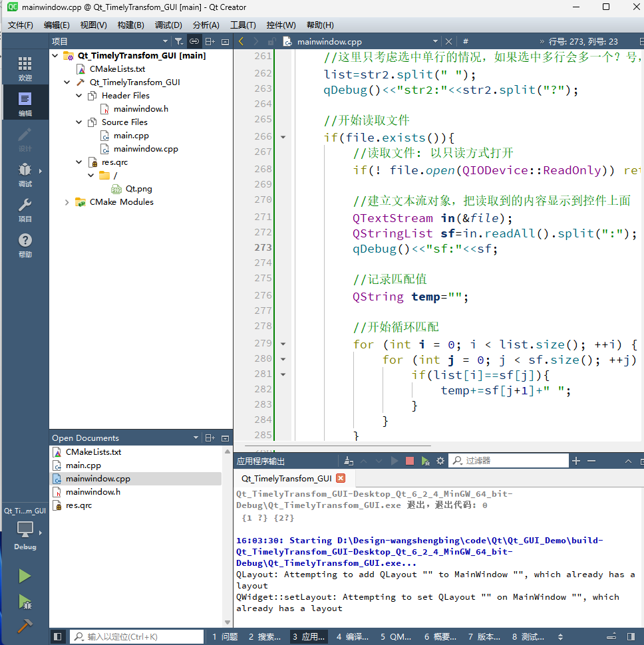Screen dimensions: 644x645
Task: Close the Qt_TimelyTransfom_GUI output tab
Action: (341, 478)
